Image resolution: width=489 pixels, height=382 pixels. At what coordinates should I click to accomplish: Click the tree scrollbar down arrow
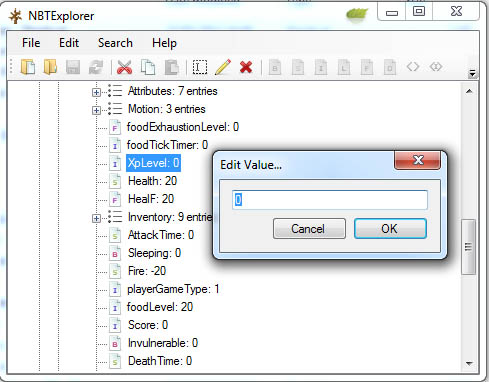click(x=469, y=364)
